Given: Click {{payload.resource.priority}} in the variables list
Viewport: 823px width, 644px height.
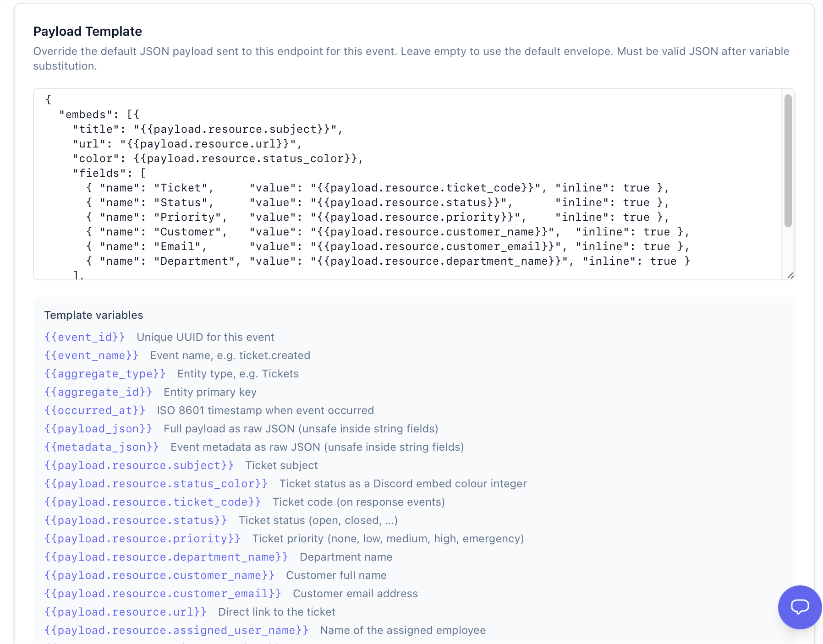Looking at the screenshot, I should tap(143, 539).
